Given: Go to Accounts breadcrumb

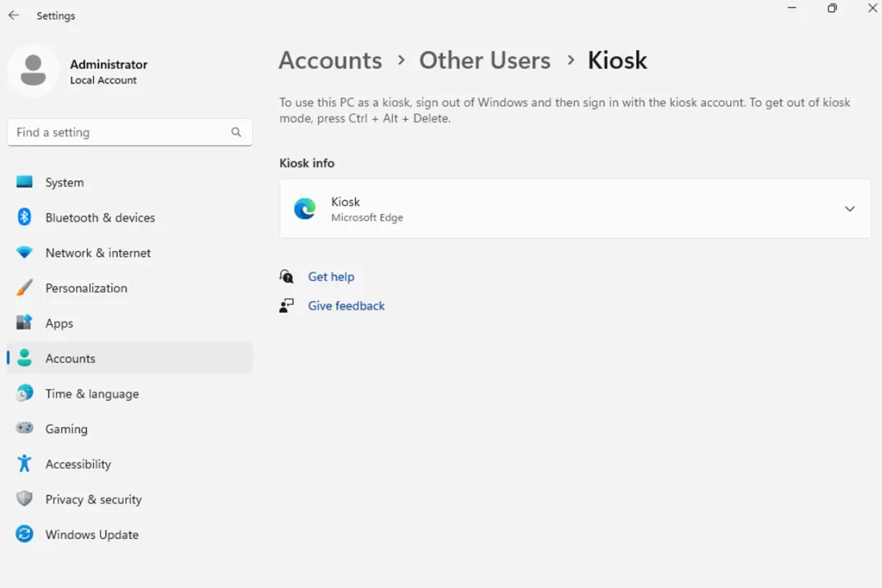Looking at the screenshot, I should [330, 60].
